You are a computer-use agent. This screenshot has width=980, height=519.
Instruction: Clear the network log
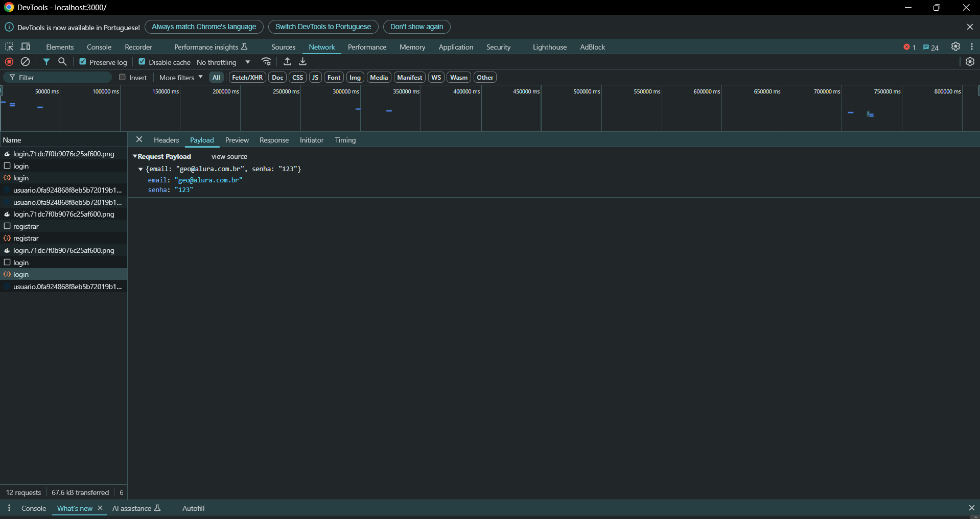pos(25,62)
